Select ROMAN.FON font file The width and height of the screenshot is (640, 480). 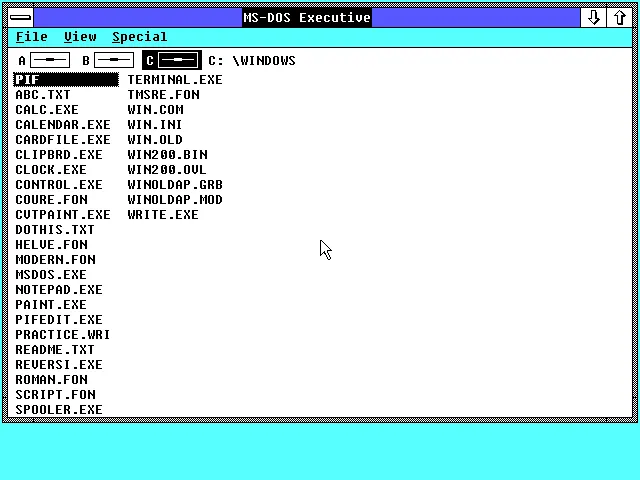51,380
